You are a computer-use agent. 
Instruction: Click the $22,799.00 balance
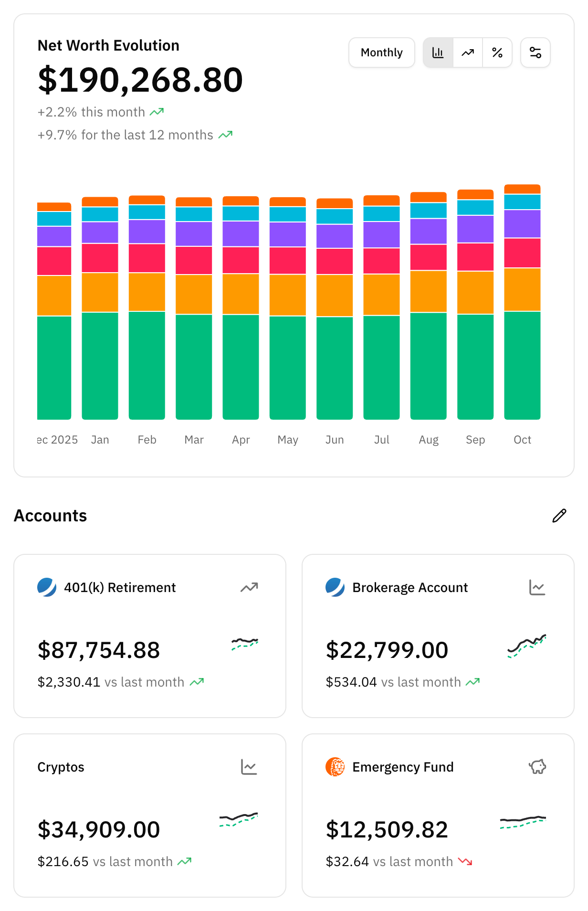pos(387,650)
